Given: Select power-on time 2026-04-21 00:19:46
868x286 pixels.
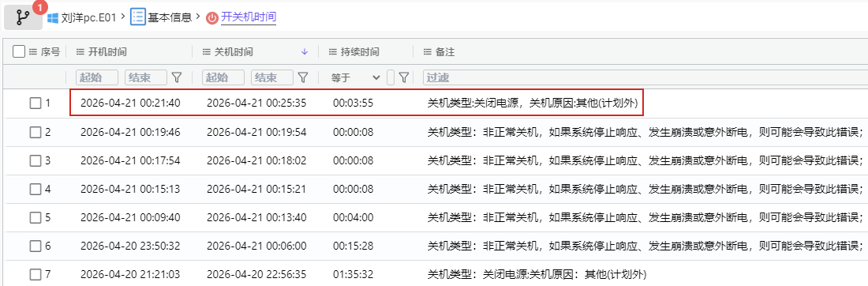Looking at the screenshot, I should tap(130, 132).
